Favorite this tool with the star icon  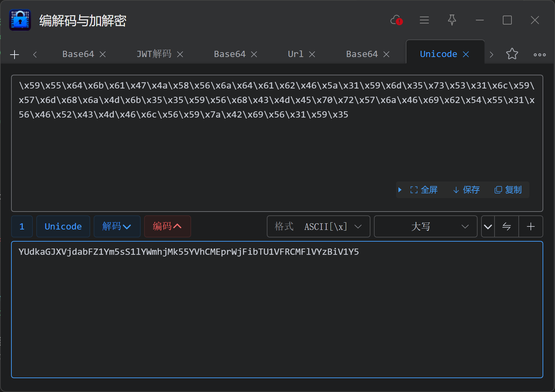coord(512,54)
